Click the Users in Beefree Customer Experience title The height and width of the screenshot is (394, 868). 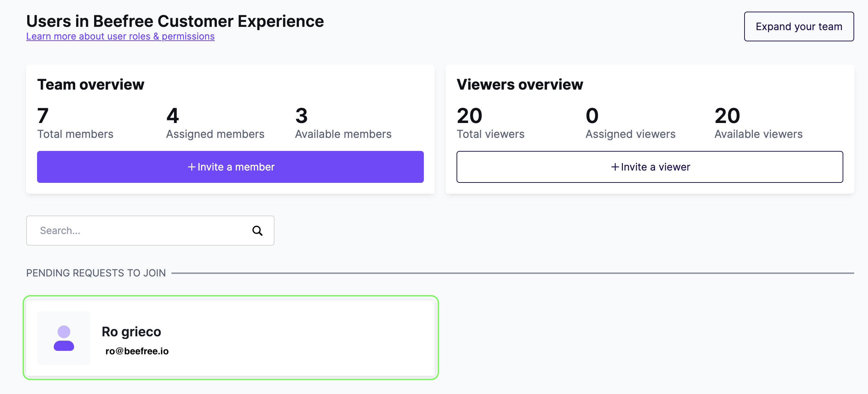tap(175, 21)
